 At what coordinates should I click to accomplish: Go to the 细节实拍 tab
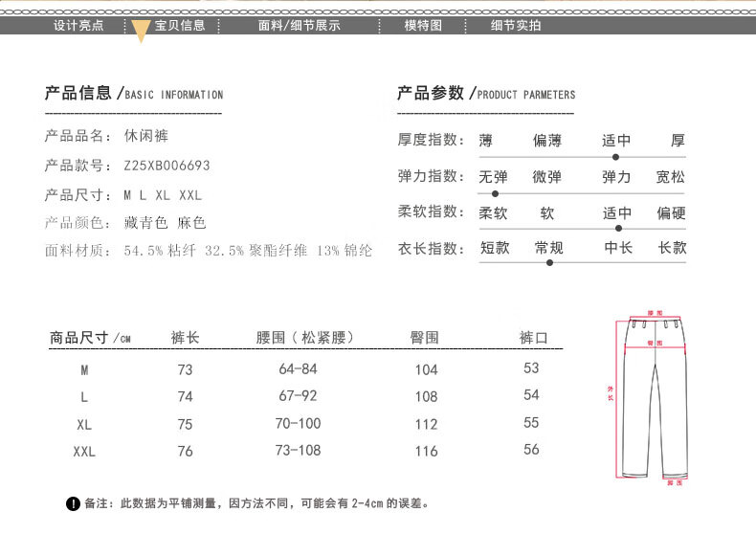click(x=516, y=26)
